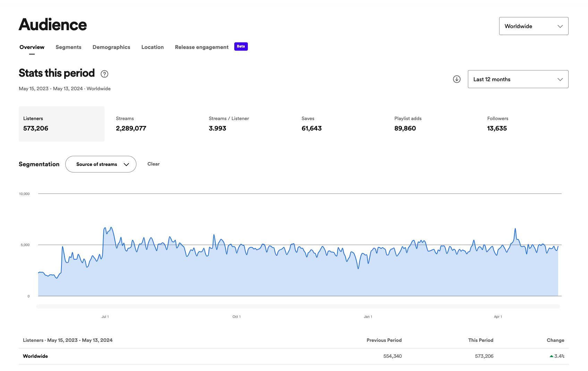Click the highlighted Listeners metric card
The width and height of the screenshot is (588, 371).
tap(61, 124)
